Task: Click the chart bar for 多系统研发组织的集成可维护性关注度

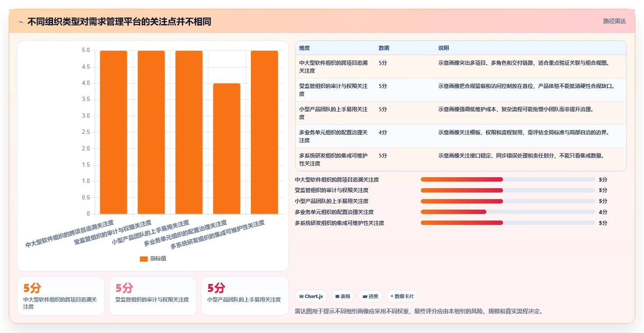Action: (x=264, y=132)
